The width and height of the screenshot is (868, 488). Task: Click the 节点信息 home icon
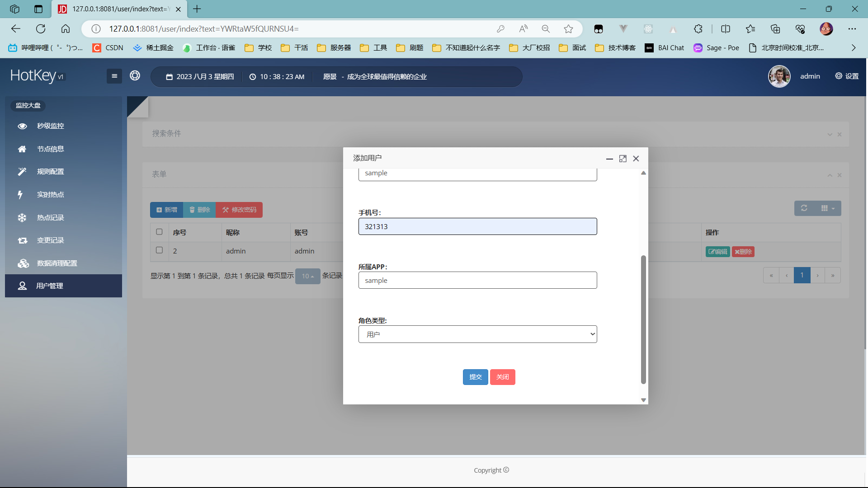[x=22, y=149]
